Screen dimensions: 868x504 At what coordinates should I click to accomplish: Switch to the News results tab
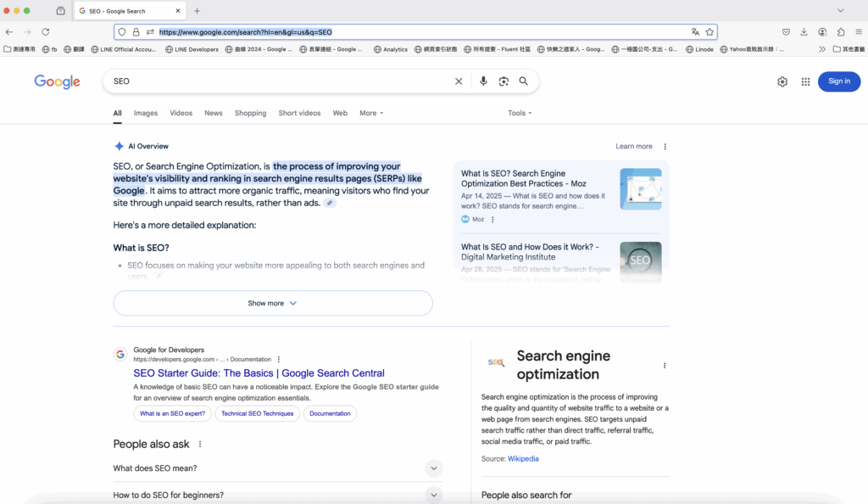[213, 113]
